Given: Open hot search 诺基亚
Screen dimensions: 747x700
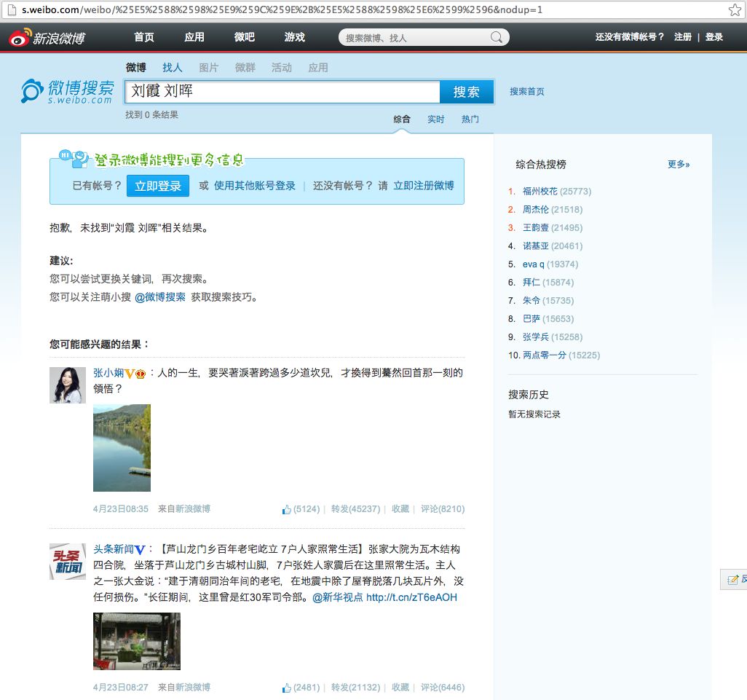Looking at the screenshot, I should [535, 246].
